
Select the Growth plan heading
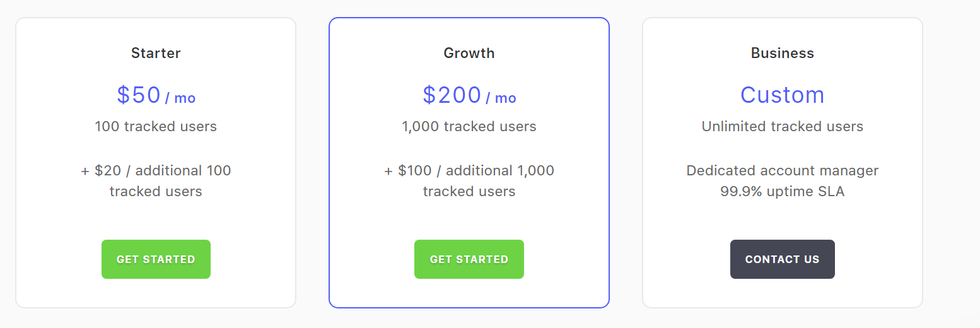[x=469, y=54]
